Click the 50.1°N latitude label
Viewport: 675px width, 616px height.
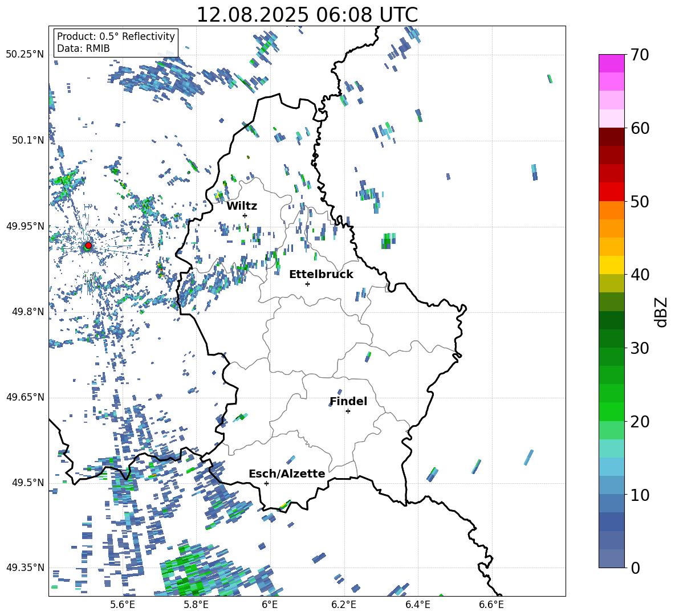tap(28, 140)
